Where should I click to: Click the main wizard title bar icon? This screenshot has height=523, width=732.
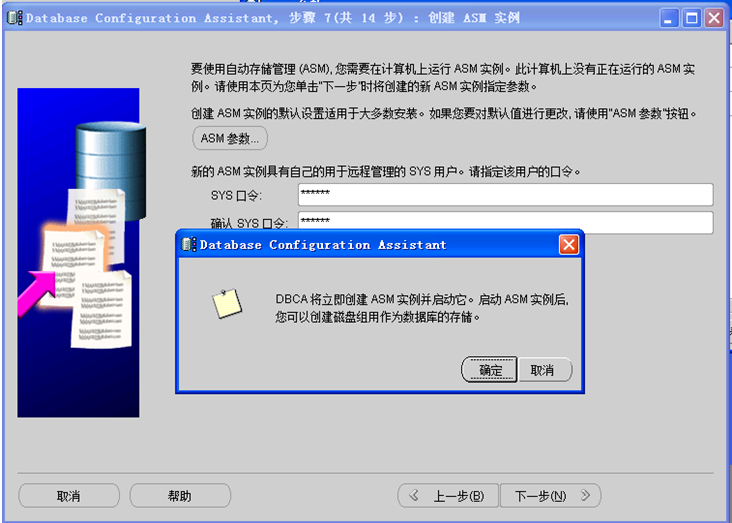(15, 18)
